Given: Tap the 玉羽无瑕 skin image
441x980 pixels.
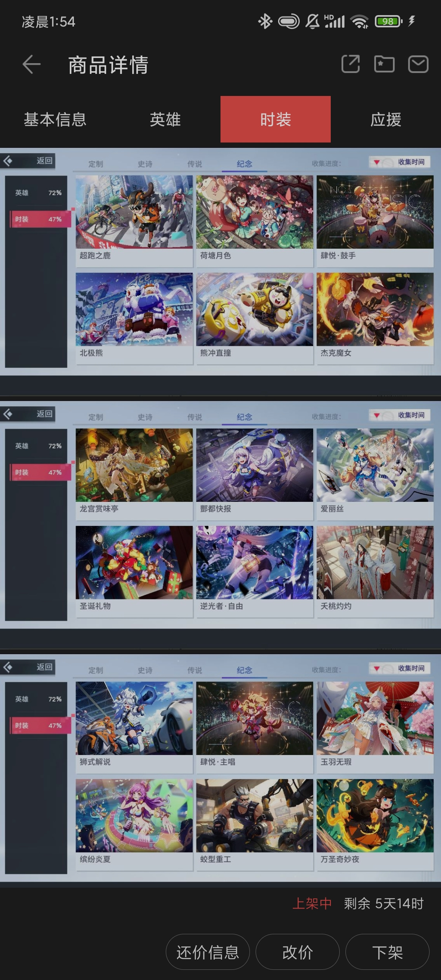Looking at the screenshot, I should point(375,718).
